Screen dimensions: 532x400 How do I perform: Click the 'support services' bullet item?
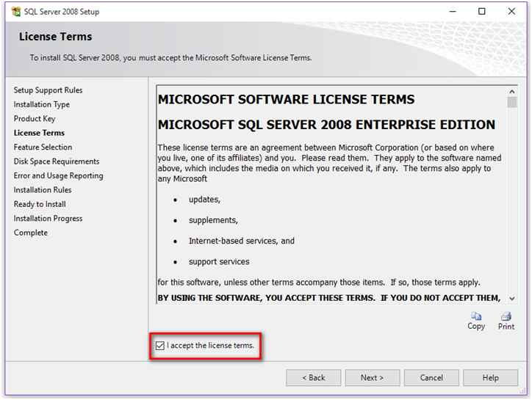[219, 262]
